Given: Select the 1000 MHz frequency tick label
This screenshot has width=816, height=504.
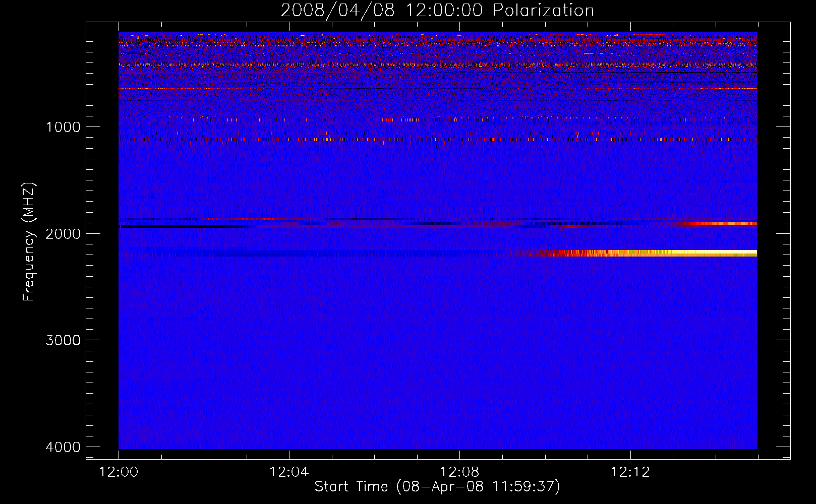Looking at the screenshot, I should click(x=63, y=127).
